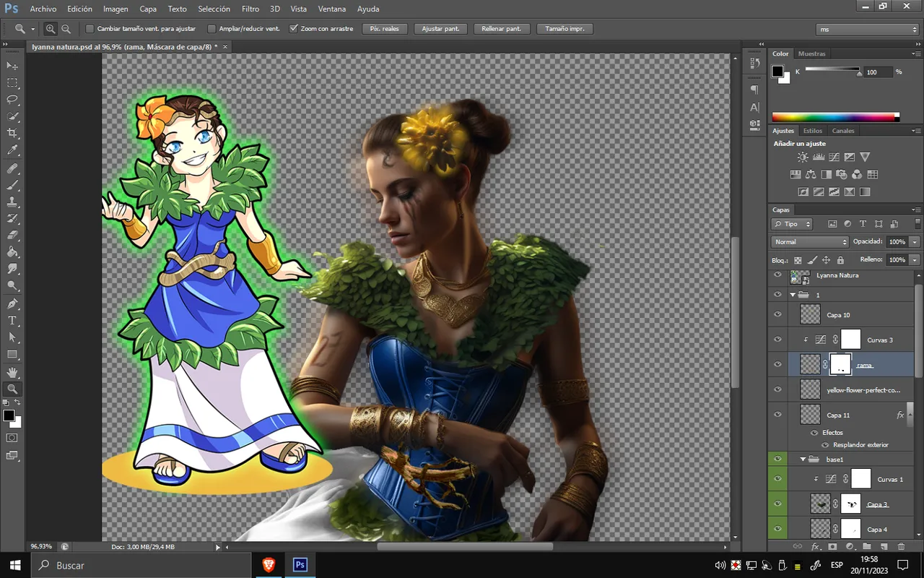The image size is (924, 578).
Task: Select the Rectangular Marquee tool
Action: click(12, 83)
